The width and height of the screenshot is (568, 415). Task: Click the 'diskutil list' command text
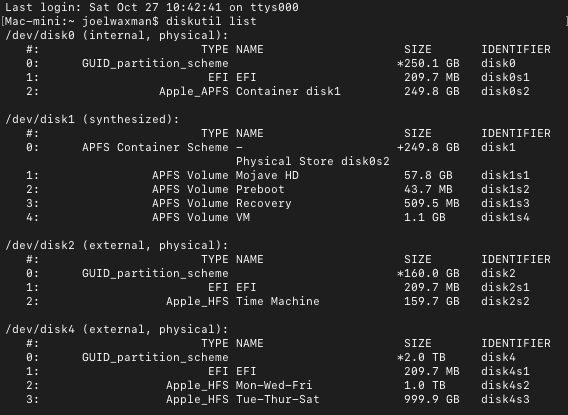[211, 21]
